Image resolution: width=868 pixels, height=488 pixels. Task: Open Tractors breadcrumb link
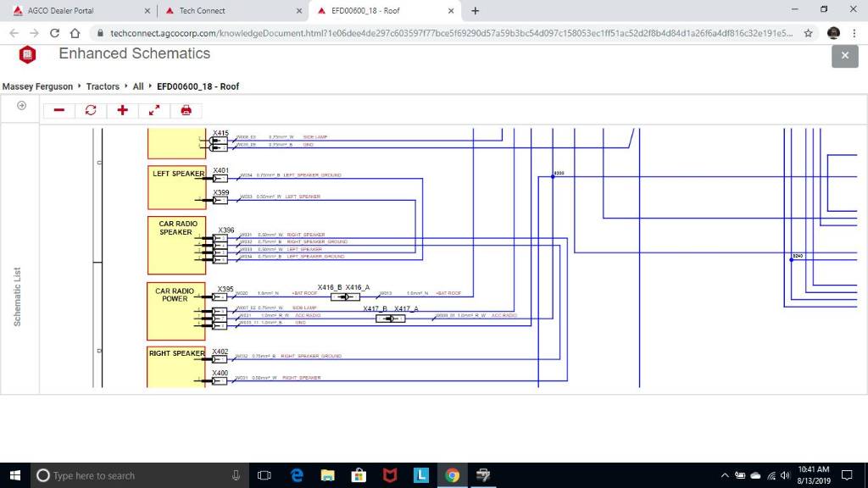tap(103, 86)
